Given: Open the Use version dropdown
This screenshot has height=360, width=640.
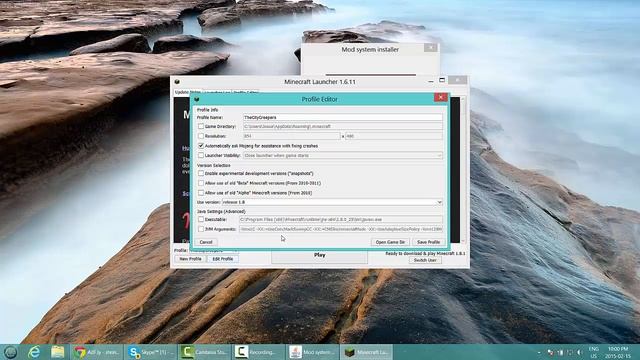Looking at the screenshot, I should point(332,202).
